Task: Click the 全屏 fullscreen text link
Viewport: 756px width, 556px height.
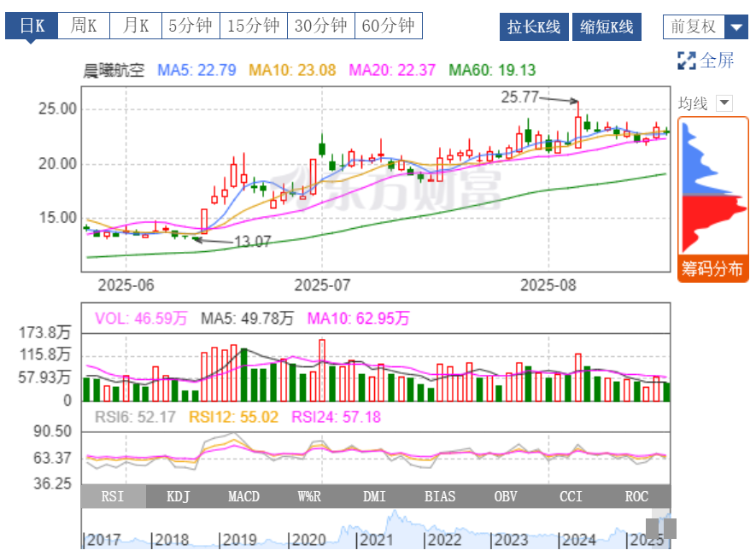Action: coord(717,61)
